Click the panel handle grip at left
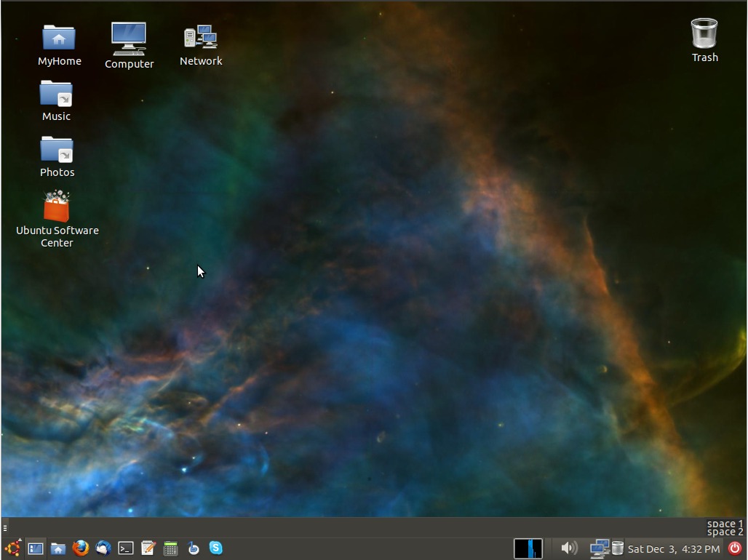The height and width of the screenshot is (560, 748). pos(5,528)
